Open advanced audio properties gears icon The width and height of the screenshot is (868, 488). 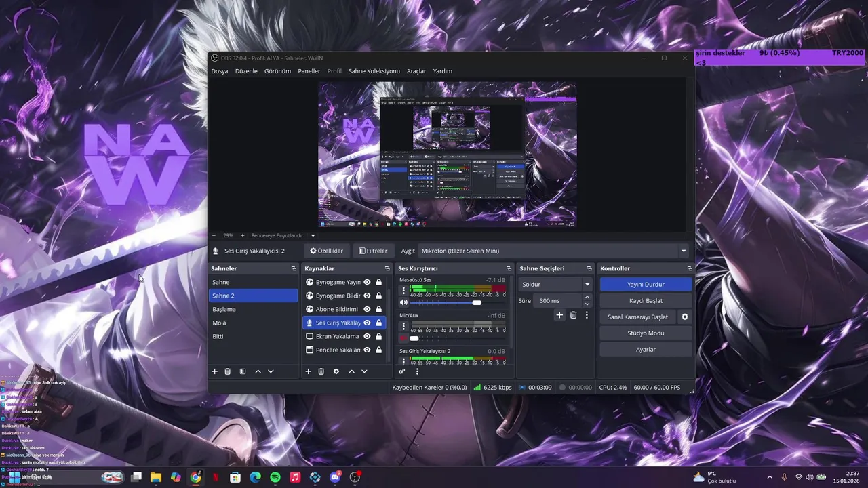coord(402,371)
